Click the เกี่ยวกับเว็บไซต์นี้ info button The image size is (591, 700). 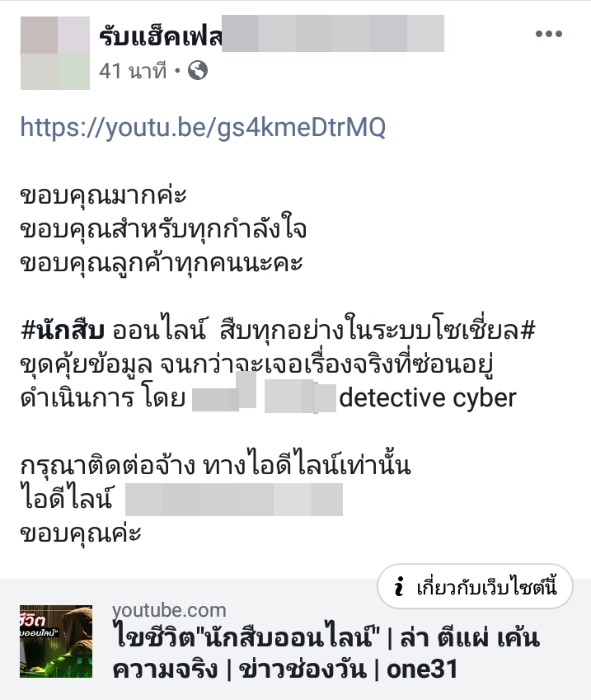[x=475, y=586]
